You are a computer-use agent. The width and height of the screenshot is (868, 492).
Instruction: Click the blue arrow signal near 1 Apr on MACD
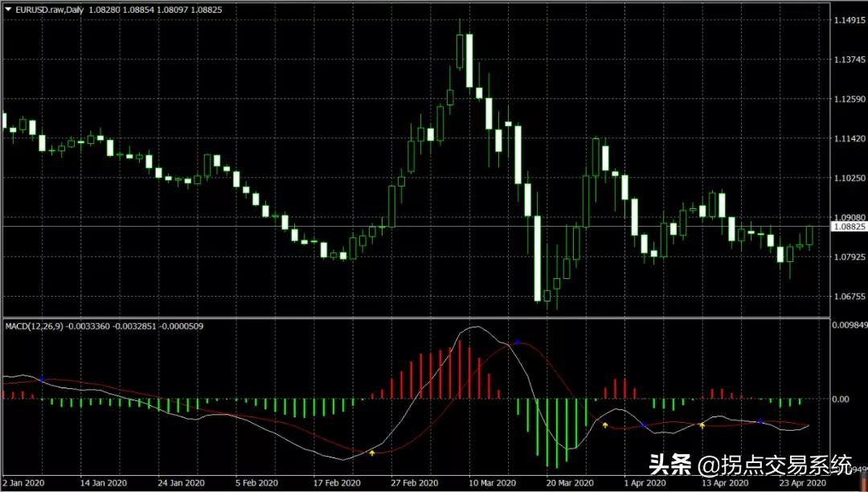point(643,424)
